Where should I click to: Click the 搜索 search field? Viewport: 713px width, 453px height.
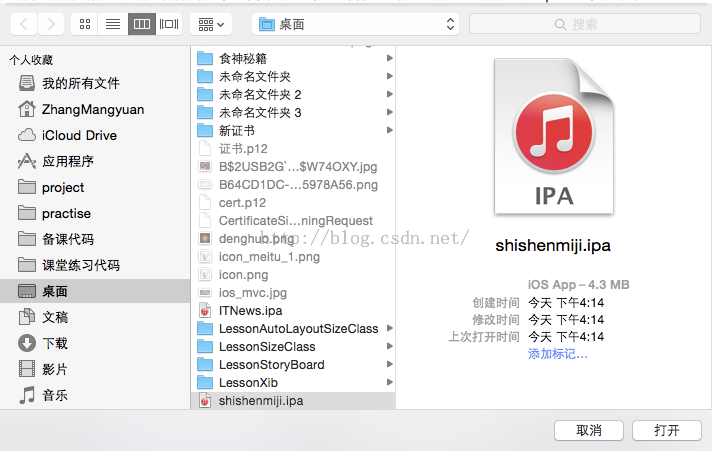pyautogui.click(x=585, y=24)
